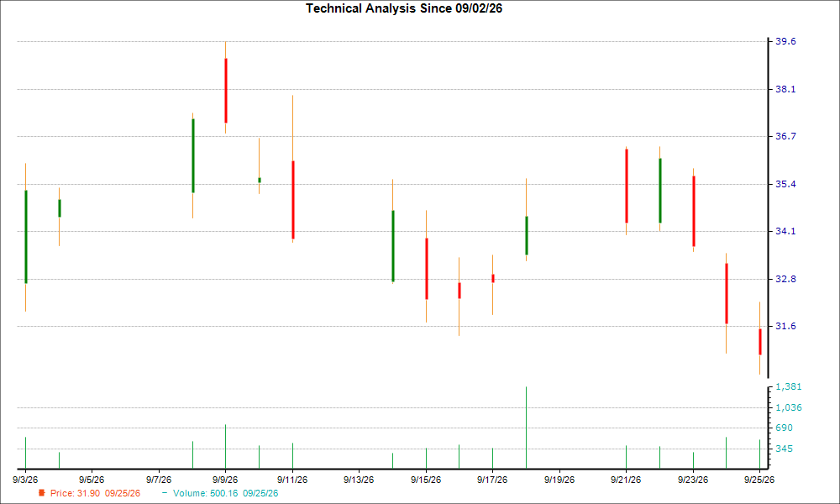The height and width of the screenshot is (504, 840).
Task: Select the red candlestick on 9/15/26
Action: pyautogui.click(x=427, y=269)
